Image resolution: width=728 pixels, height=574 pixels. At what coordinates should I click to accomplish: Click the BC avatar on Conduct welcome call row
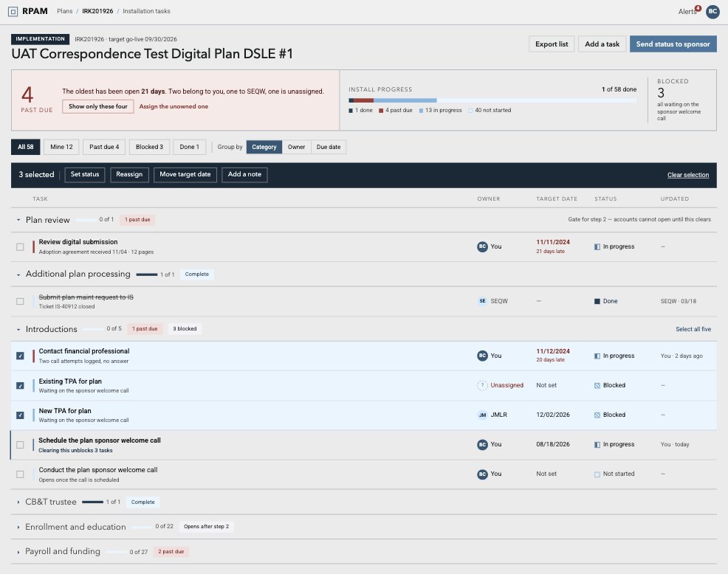point(482,474)
